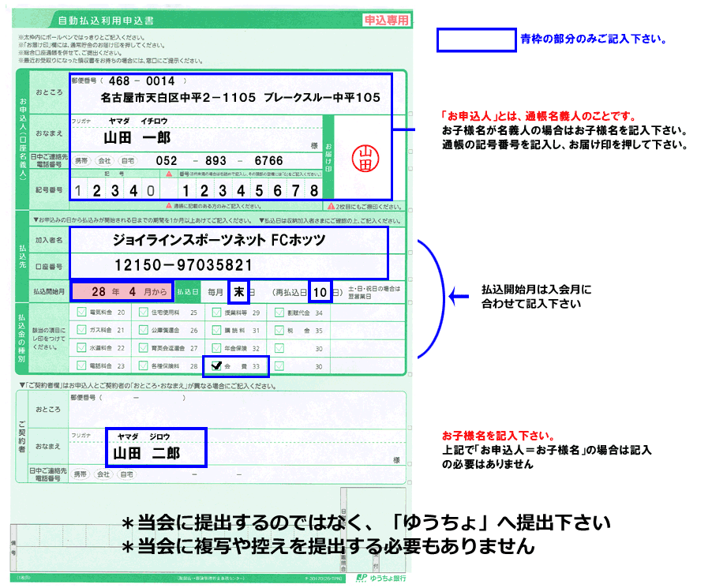Click the 記号番号 row label
This screenshot has height=588, width=712.
coord(49,189)
